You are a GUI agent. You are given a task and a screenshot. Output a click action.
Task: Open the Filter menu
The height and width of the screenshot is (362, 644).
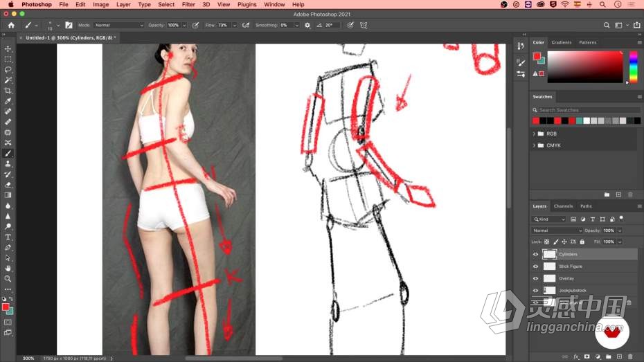(188, 5)
